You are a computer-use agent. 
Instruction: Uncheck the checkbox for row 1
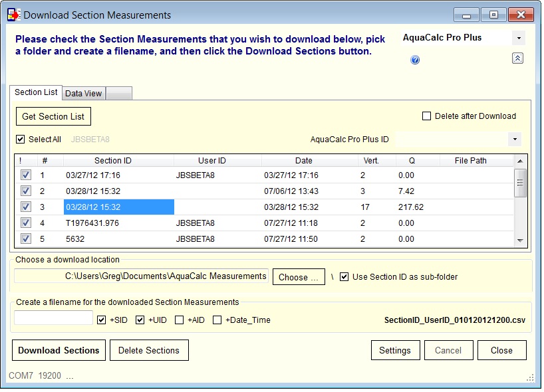(x=26, y=175)
